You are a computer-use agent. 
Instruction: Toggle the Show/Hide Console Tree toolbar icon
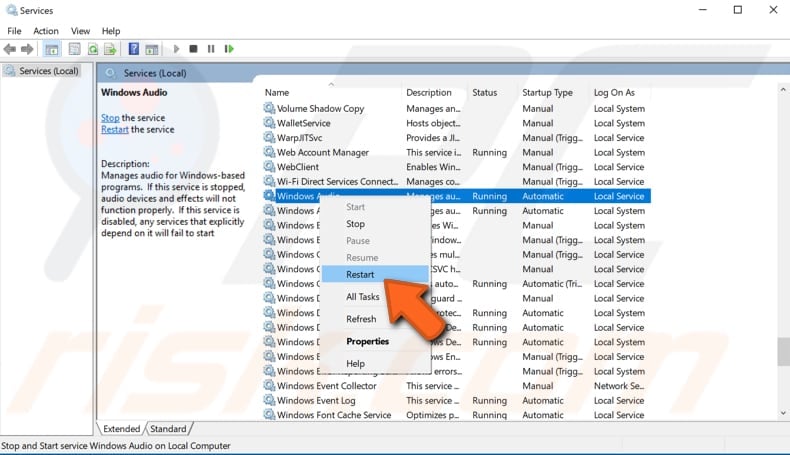pyautogui.click(x=51, y=49)
